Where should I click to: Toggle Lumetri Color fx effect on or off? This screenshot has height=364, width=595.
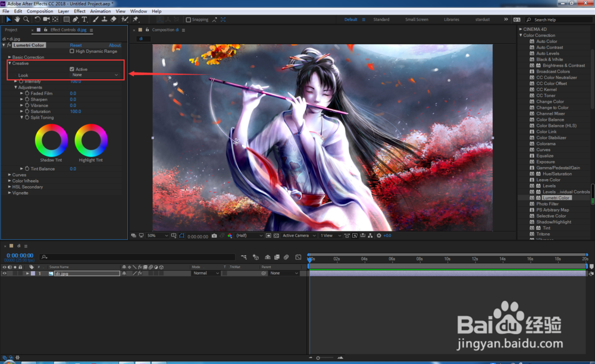pos(9,45)
